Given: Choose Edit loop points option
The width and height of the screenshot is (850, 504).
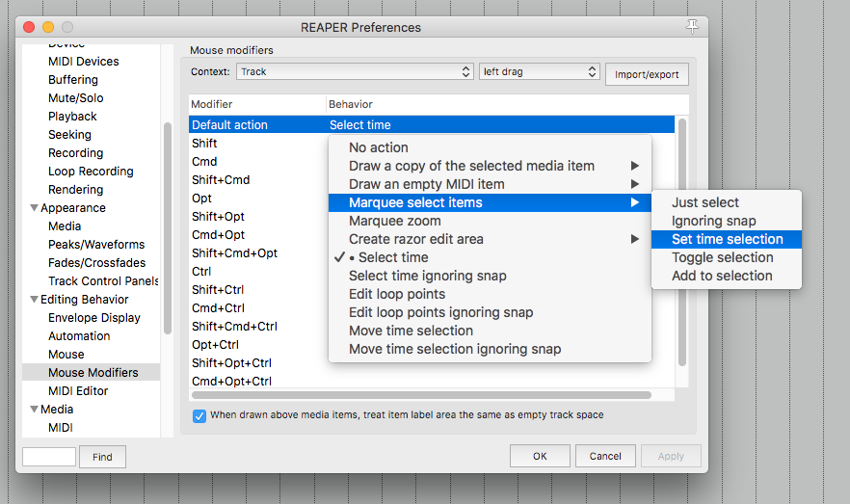Looking at the screenshot, I should pos(397,294).
